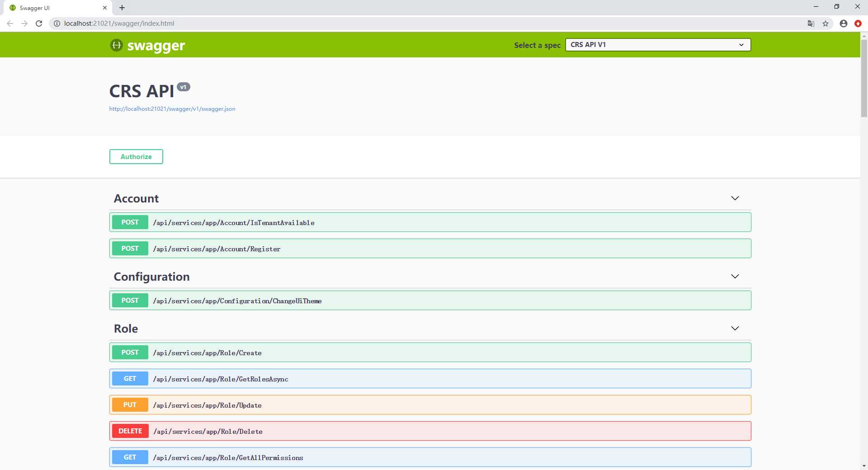Viewport: 868px width, 470px height.
Task: Click the red extension icon in toolbar
Action: (858, 23)
